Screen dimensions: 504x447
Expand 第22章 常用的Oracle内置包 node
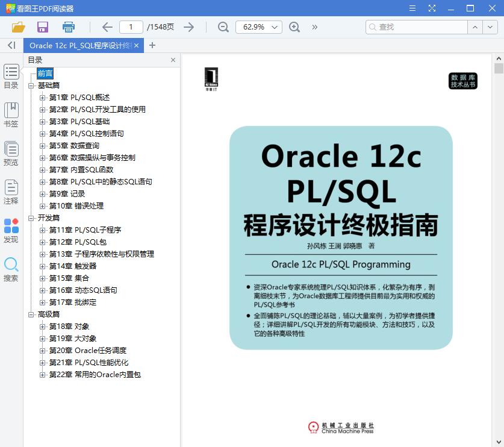(42, 375)
